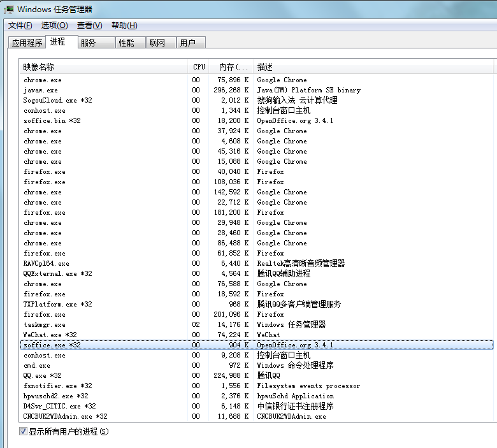Open the 查看(V) menu

coord(89,25)
